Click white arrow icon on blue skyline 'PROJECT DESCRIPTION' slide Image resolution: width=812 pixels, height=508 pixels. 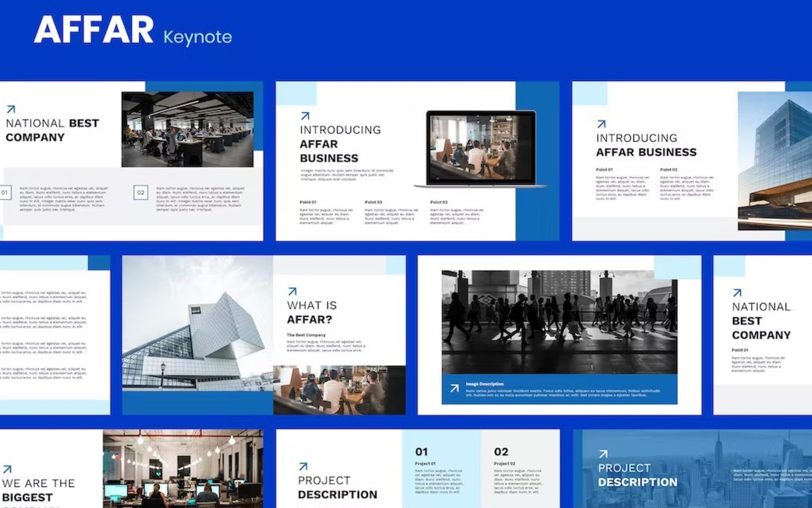click(x=603, y=454)
